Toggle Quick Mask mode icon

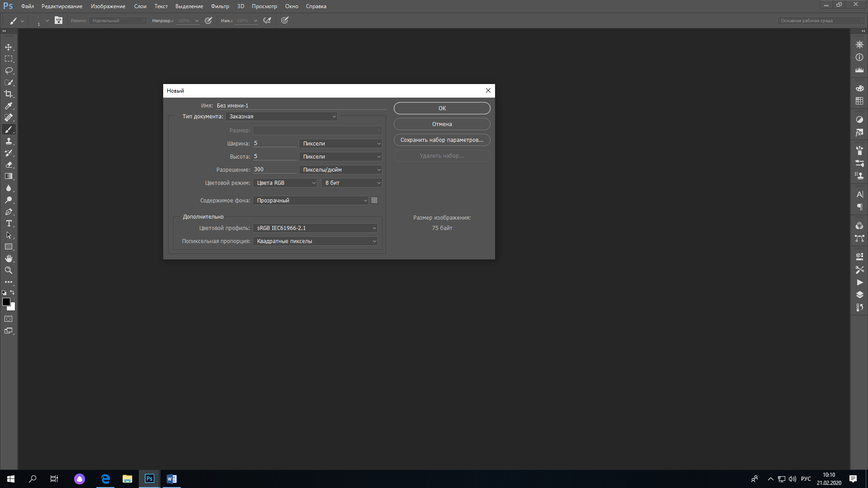click(x=9, y=319)
